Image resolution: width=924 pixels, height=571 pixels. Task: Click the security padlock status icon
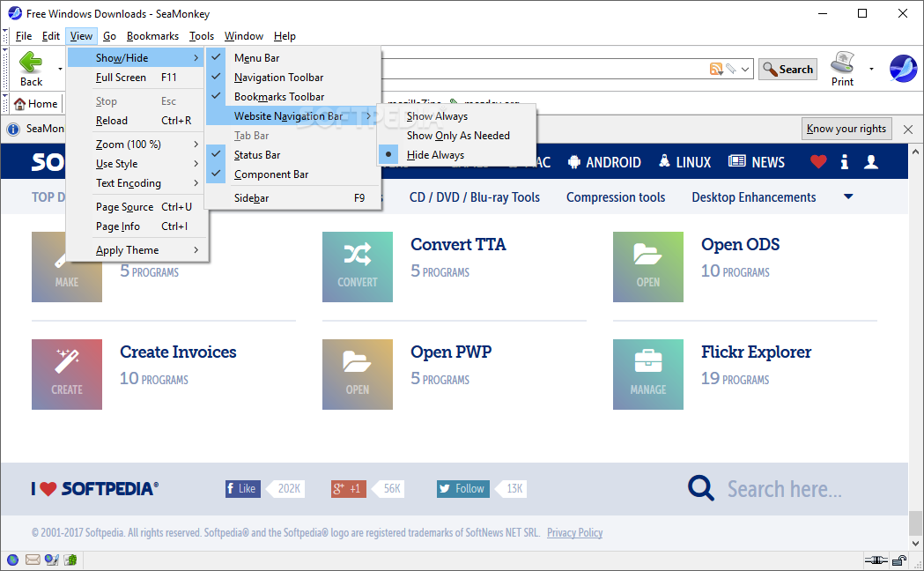899,560
